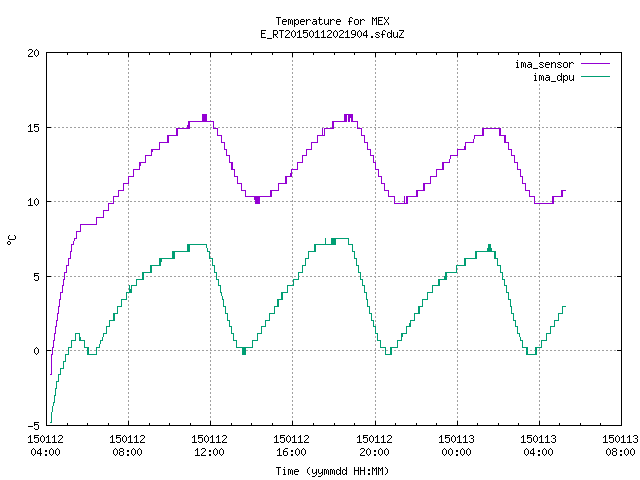Screen dimensions: 640x480
Task: Click the y-axis value -5
Action: pos(34,426)
